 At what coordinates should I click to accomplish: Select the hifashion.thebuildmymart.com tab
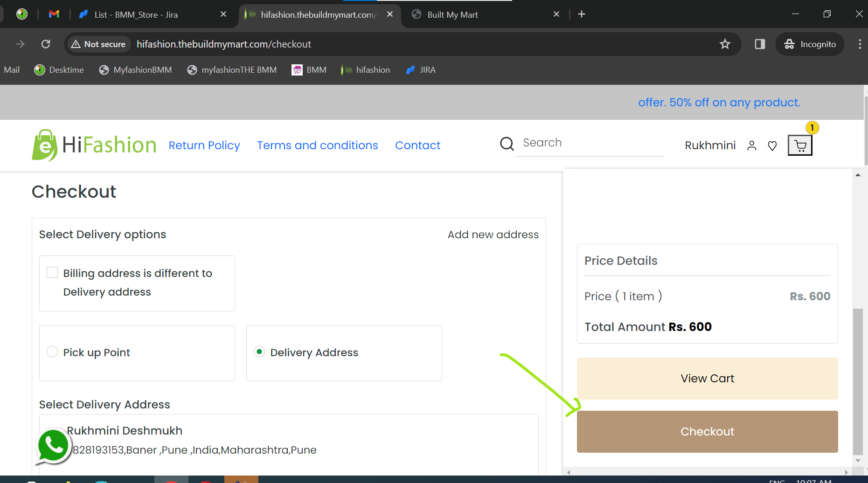pos(319,14)
